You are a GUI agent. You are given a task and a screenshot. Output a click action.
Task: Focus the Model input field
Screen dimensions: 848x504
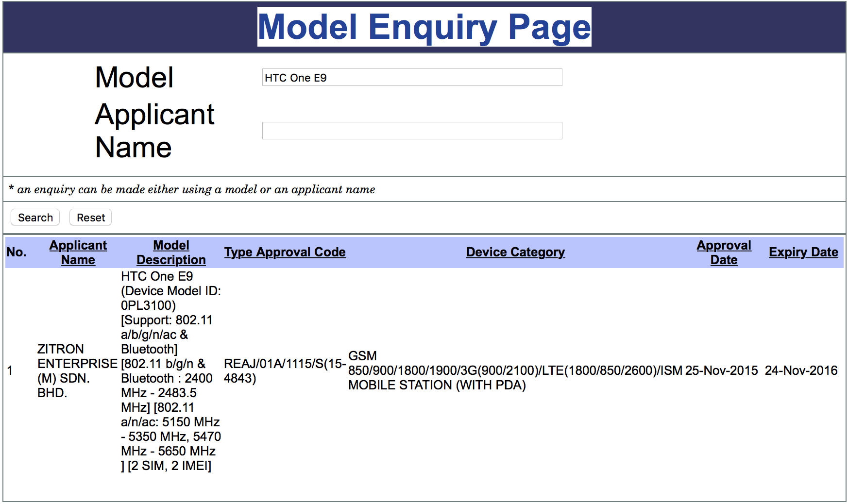412,77
